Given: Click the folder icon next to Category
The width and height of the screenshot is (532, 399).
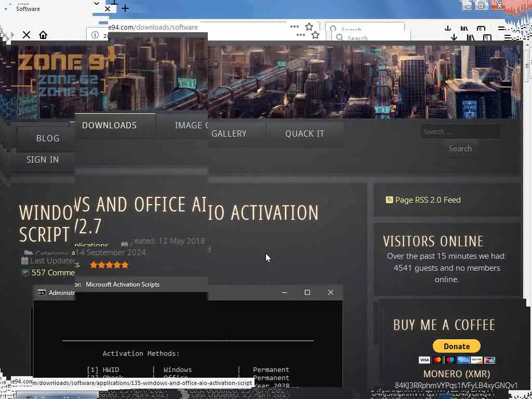Looking at the screenshot, I should (x=28, y=253).
